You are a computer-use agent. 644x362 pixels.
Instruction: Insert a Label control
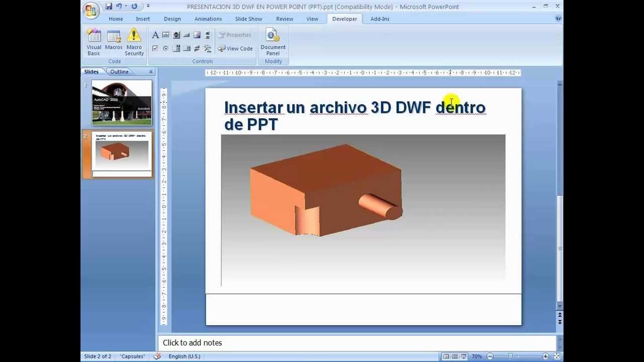click(155, 35)
